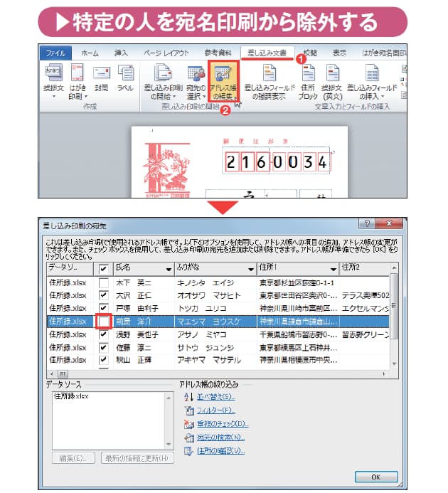Open the ファイル tab
The image size is (448, 493).
point(55,53)
